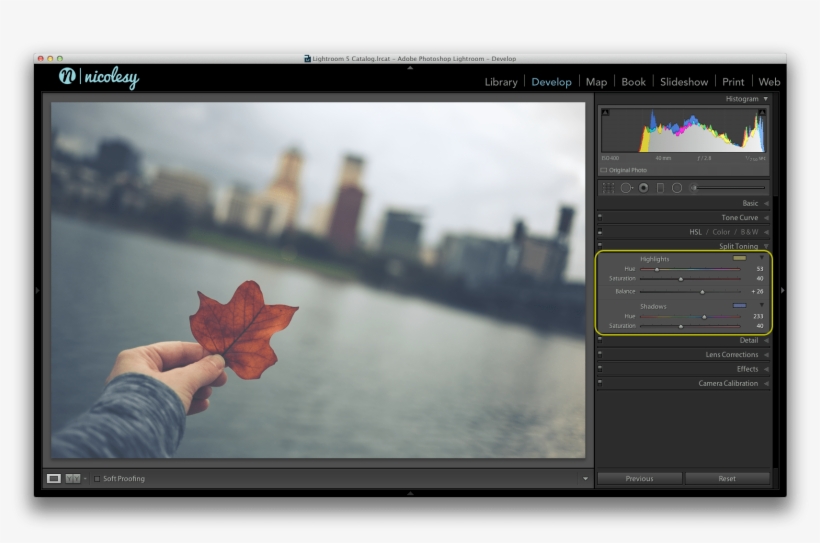Screen dimensions: 820x543
Task: Select the Crop Overlay tool icon
Action: 608,188
